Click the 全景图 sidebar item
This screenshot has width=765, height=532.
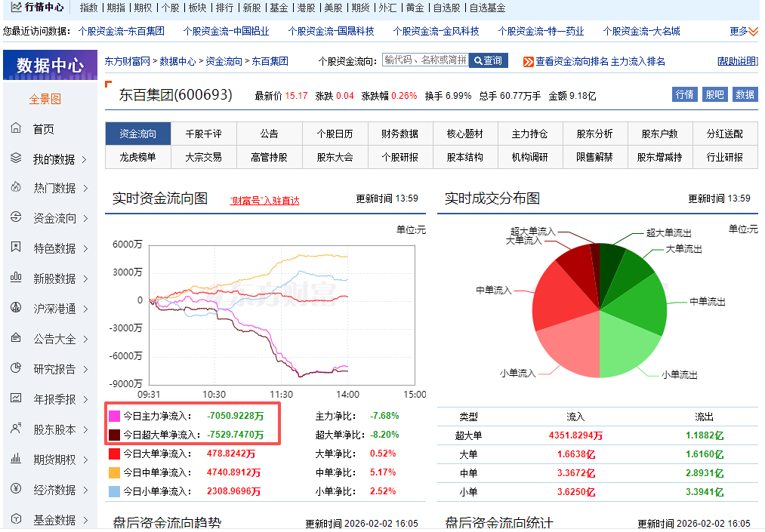pos(45,99)
